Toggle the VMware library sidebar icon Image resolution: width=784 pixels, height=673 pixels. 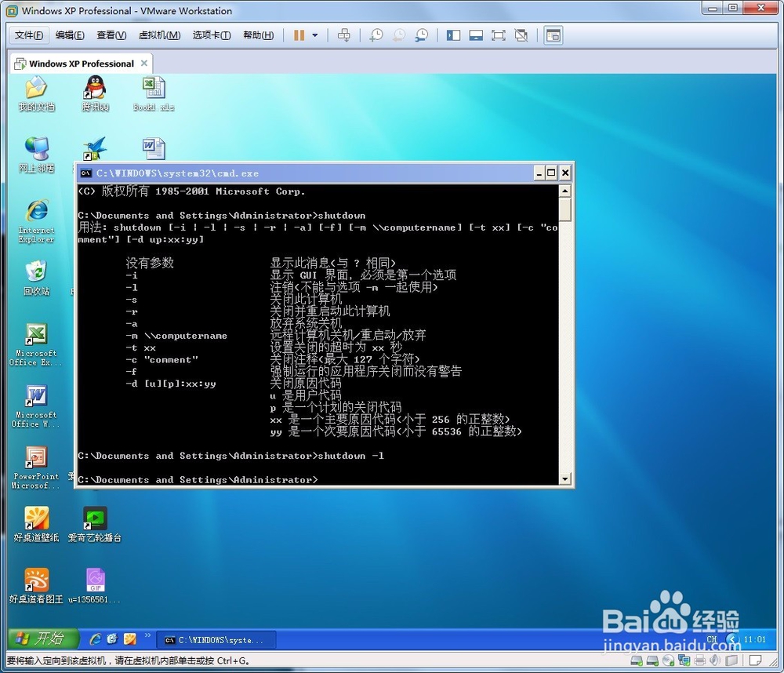pyautogui.click(x=453, y=35)
